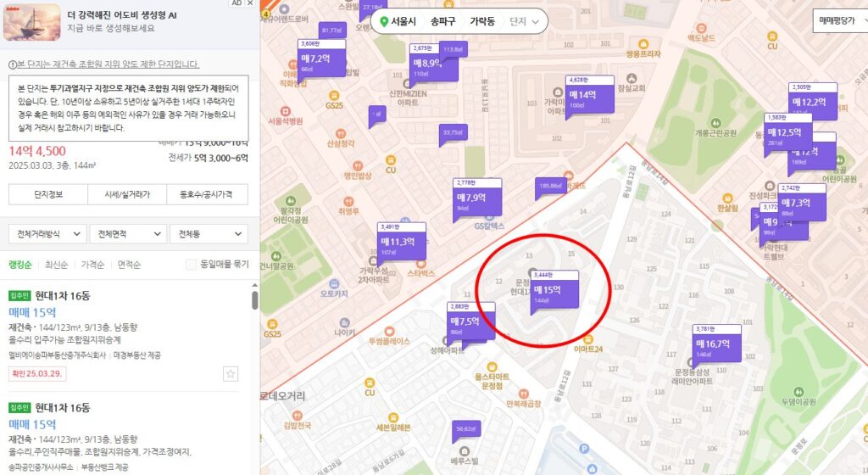
Task: Close the Adobe ad banner
Action: point(250,3)
